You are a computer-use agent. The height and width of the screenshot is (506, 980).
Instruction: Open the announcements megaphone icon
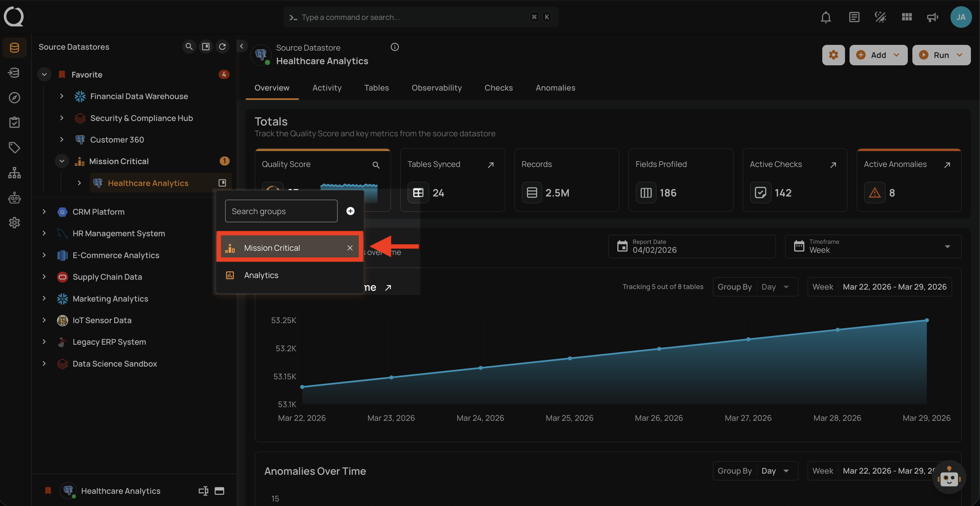[932, 17]
